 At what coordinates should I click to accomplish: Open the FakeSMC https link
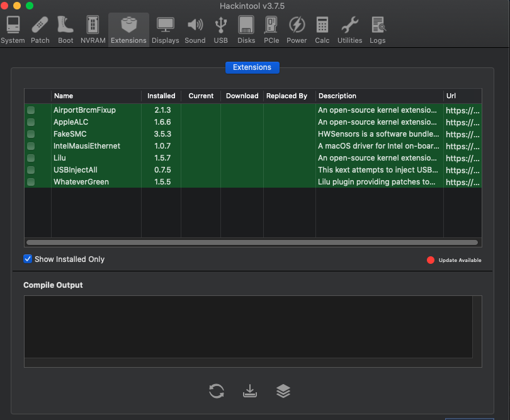(463, 134)
